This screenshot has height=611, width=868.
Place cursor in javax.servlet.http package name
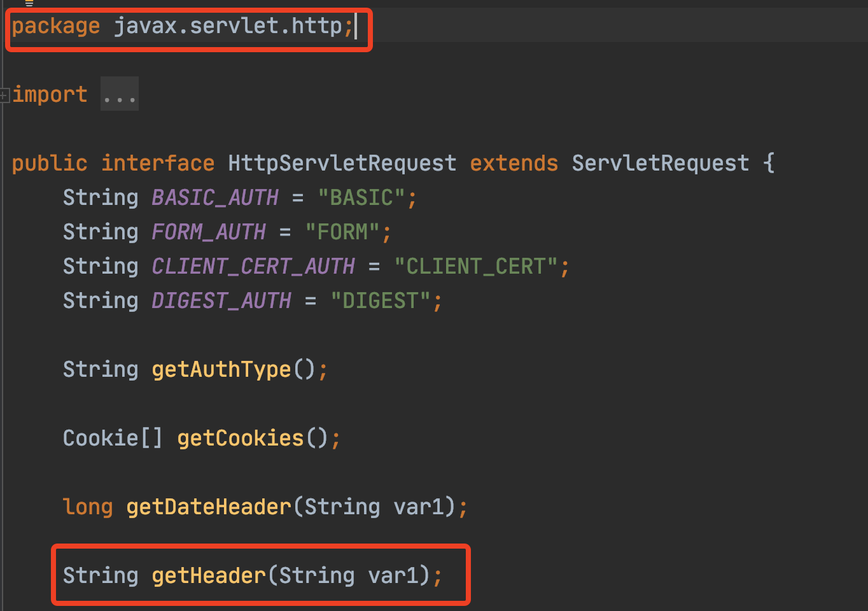click(228, 26)
